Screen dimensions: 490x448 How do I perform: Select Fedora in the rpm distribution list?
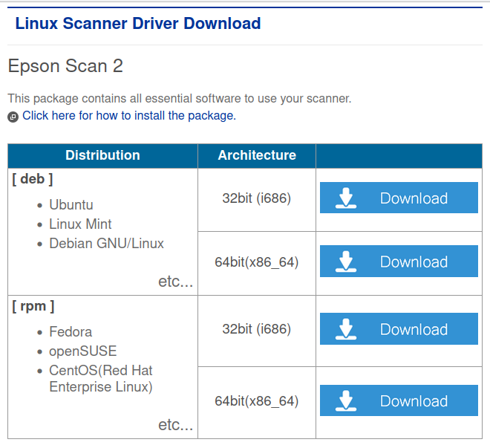(71, 331)
